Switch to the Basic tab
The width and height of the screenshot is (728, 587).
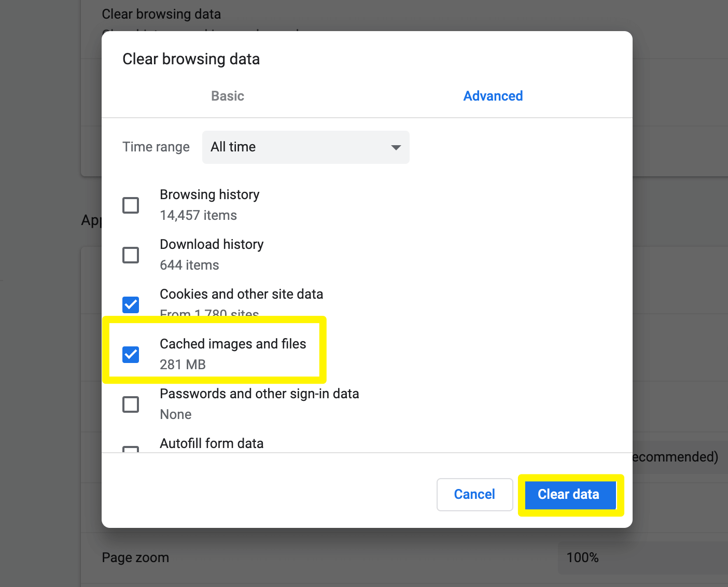227,96
